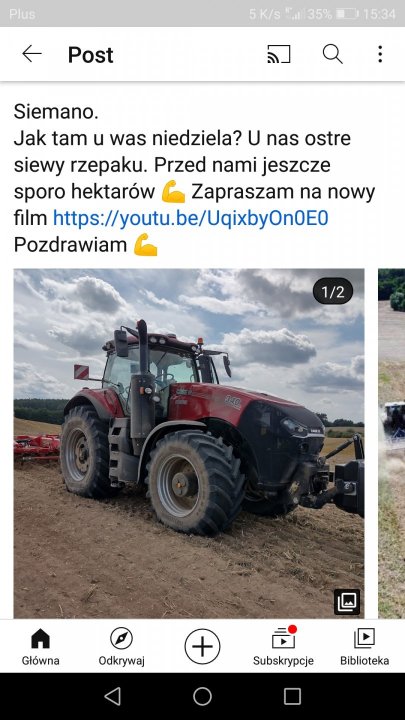Open search with the magnifier icon

[332, 54]
